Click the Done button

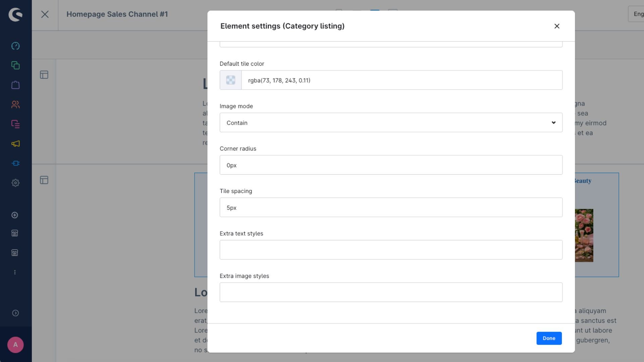549,338
